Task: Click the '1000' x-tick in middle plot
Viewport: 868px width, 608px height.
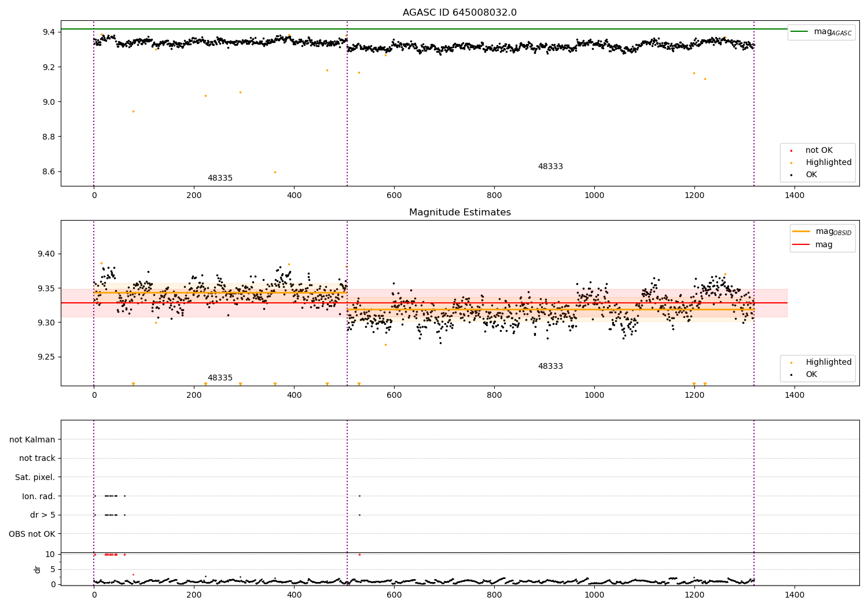Action: click(594, 395)
